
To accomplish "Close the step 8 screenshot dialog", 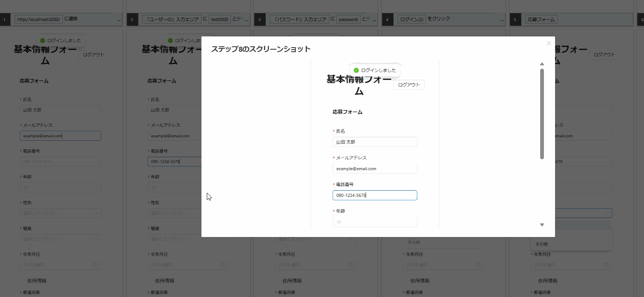I will [549, 43].
